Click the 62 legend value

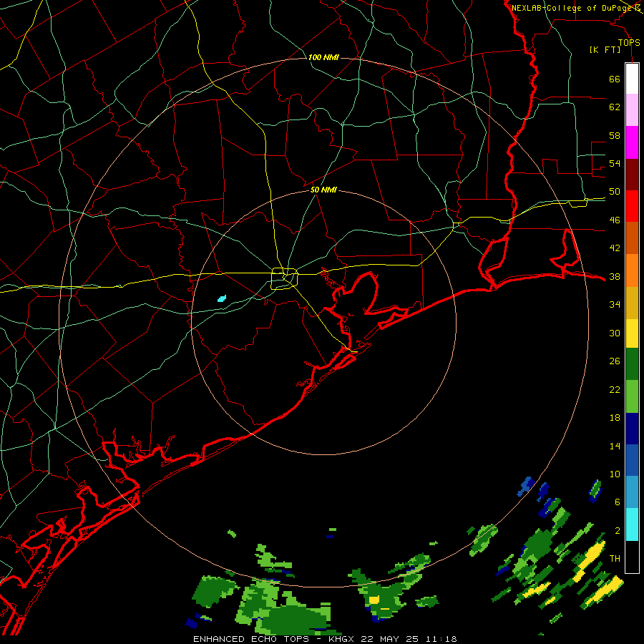[615, 107]
